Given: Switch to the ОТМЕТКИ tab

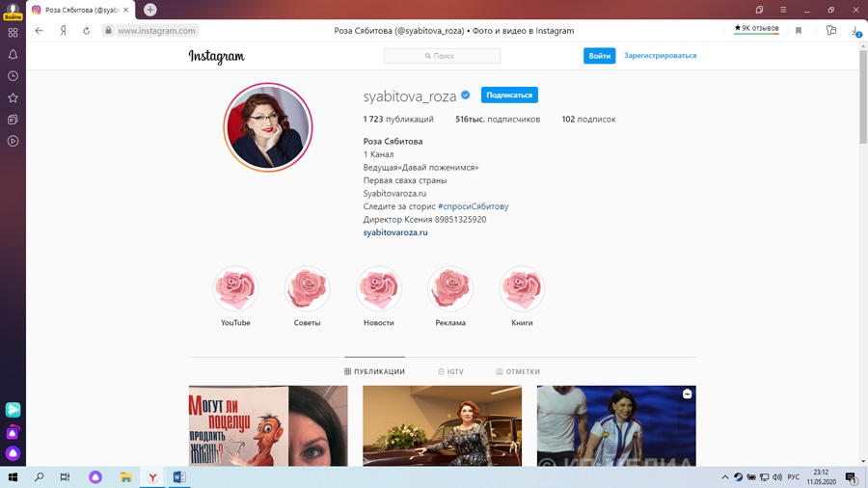Looking at the screenshot, I should coord(518,371).
